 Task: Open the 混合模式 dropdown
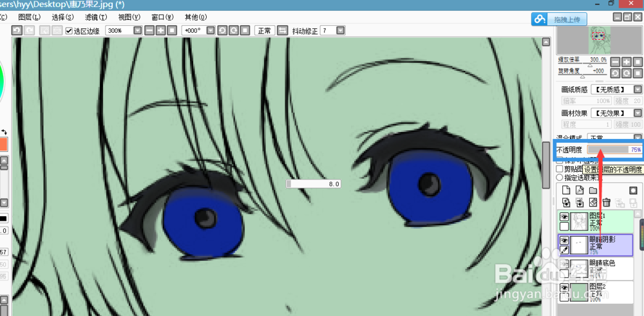[x=638, y=137]
